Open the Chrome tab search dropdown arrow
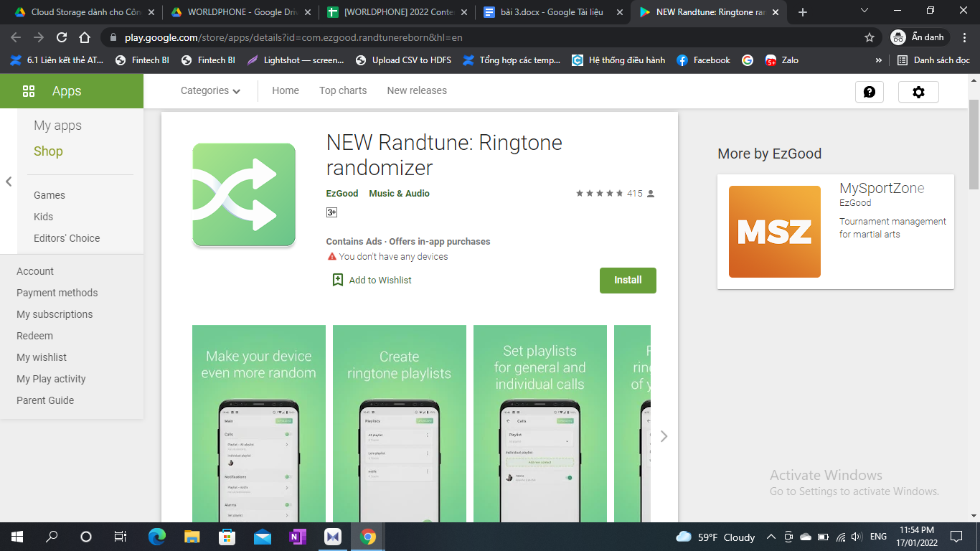 point(864,11)
